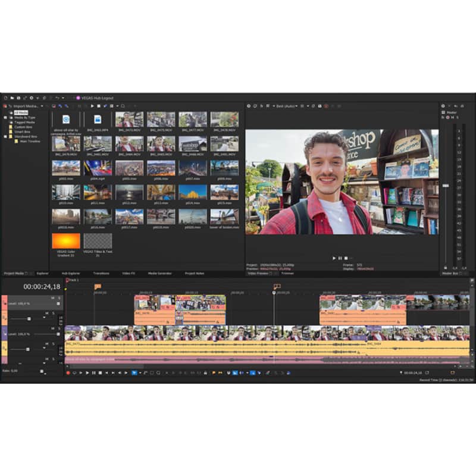Screen dimensions: 476x476
Task: Click the yellow audio track volume slider
Action: pos(28,349)
